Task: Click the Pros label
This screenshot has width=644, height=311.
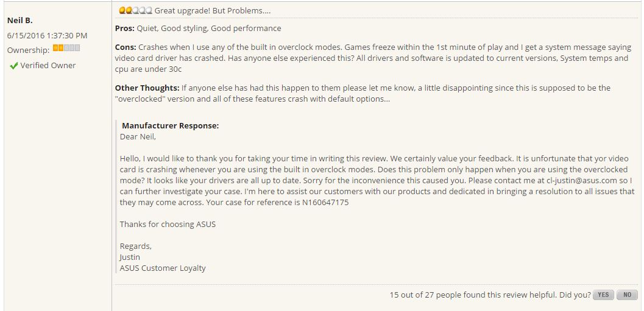Action: [x=125, y=29]
